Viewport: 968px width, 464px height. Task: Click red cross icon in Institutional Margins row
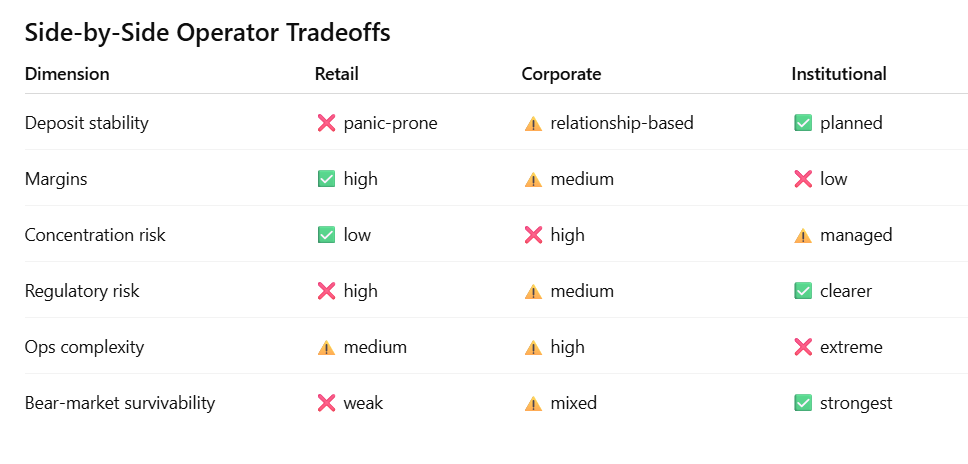click(x=802, y=179)
